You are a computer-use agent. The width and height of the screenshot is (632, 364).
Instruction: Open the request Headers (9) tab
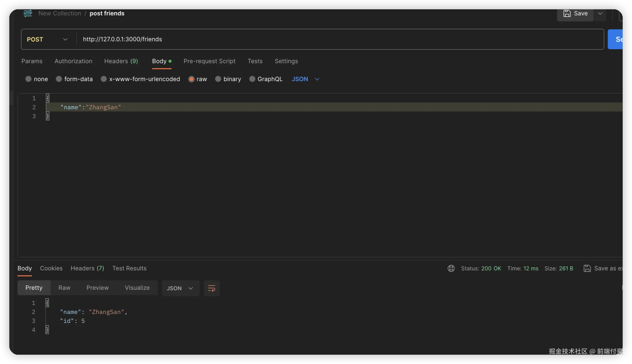click(x=121, y=61)
